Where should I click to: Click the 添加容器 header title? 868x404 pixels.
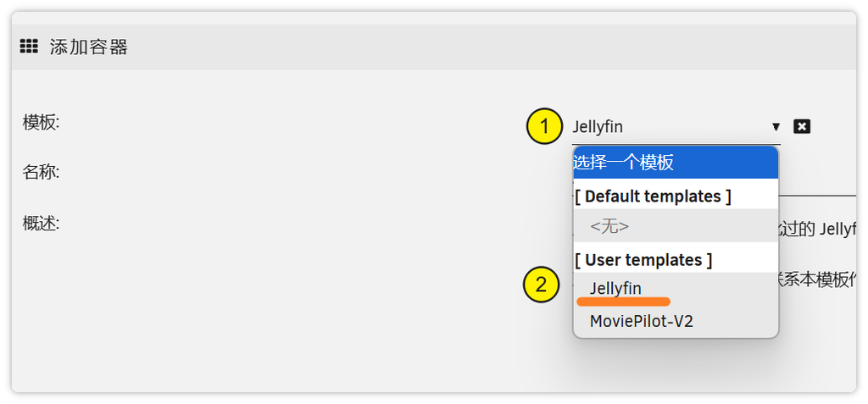[x=89, y=47]
